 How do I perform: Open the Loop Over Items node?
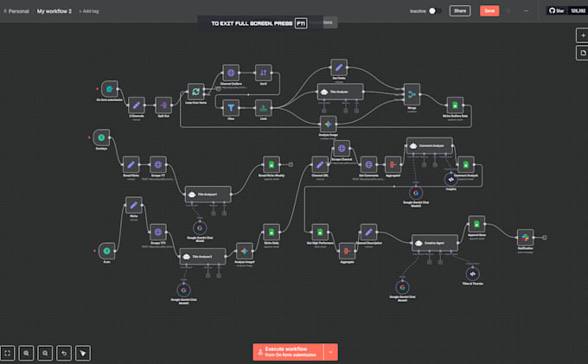point(195,92)
